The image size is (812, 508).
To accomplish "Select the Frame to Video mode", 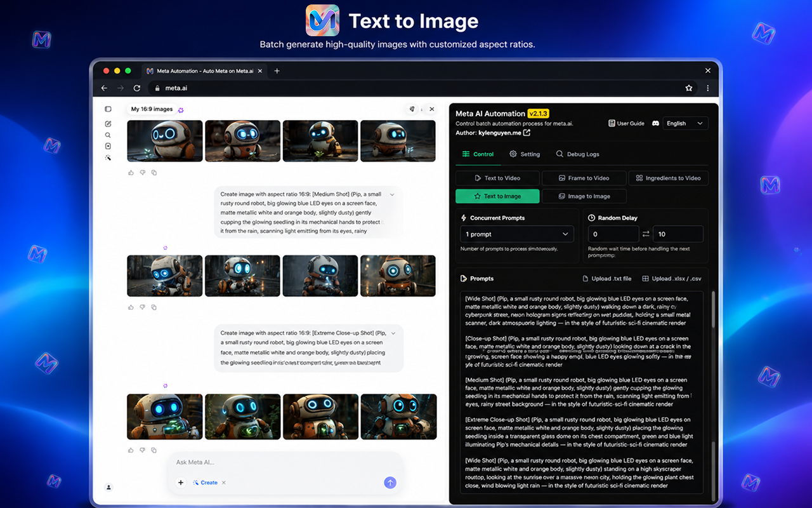I will pos(584,178).
